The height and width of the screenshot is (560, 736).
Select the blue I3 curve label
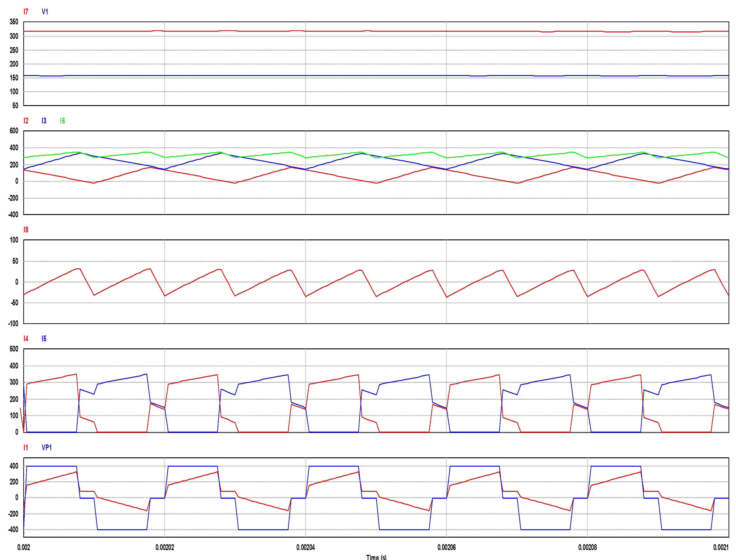pyautogui.click(x=44, y=121)
